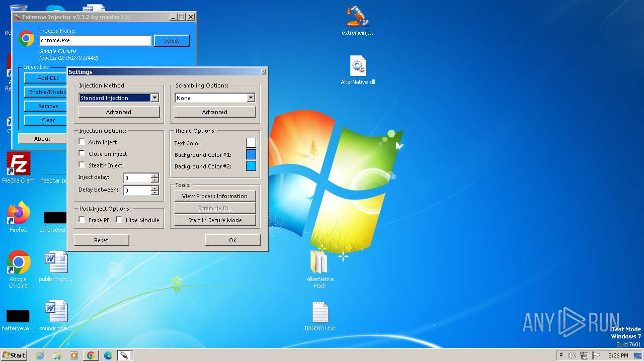Launch FileZilla Client from desktop

18,168
